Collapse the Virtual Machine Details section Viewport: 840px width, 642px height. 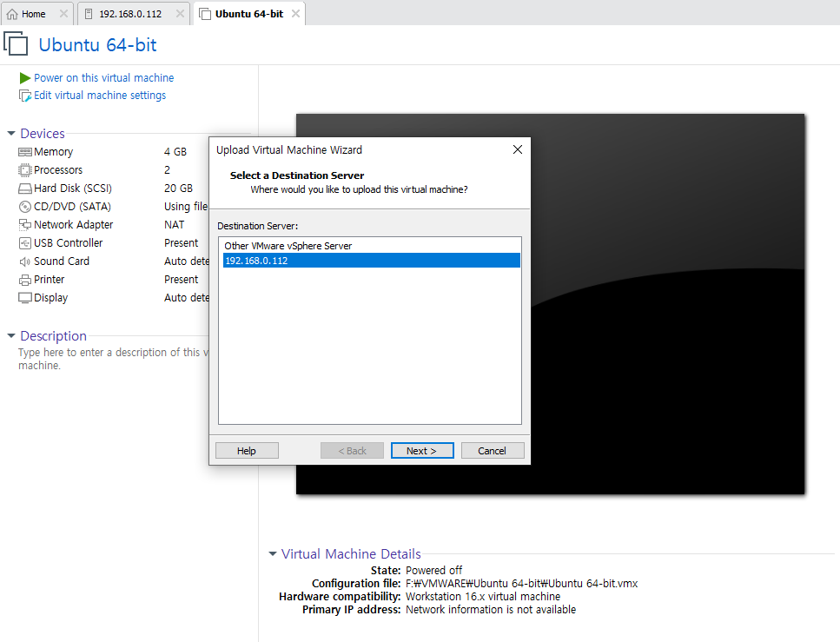(x=273, y=553)
